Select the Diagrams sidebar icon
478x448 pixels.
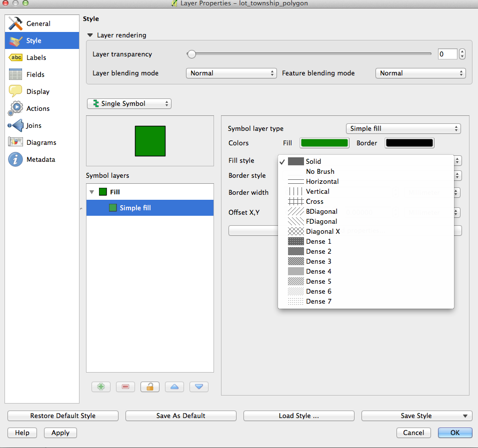(16, 142)
